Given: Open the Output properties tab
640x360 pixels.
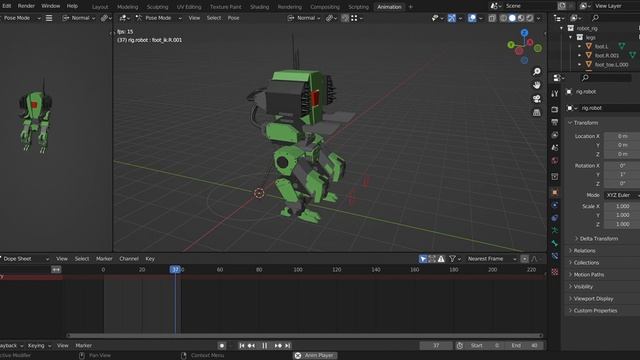Looking at the screenshot, I should click(555, 122).
